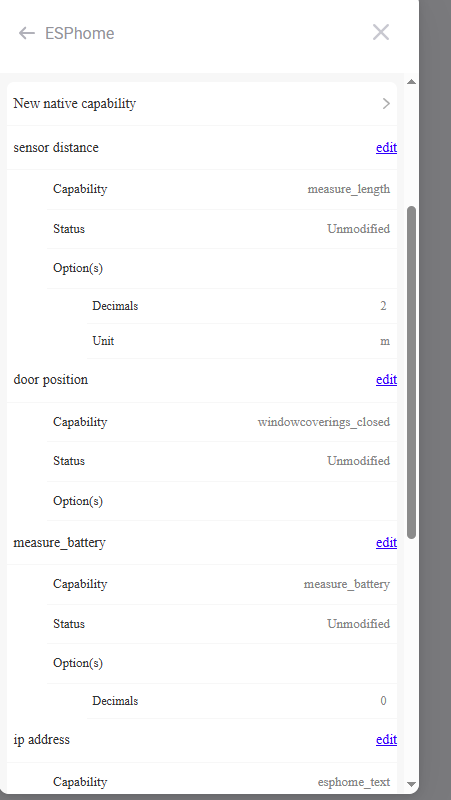Edit the measure_battery capability

(386, 542)
